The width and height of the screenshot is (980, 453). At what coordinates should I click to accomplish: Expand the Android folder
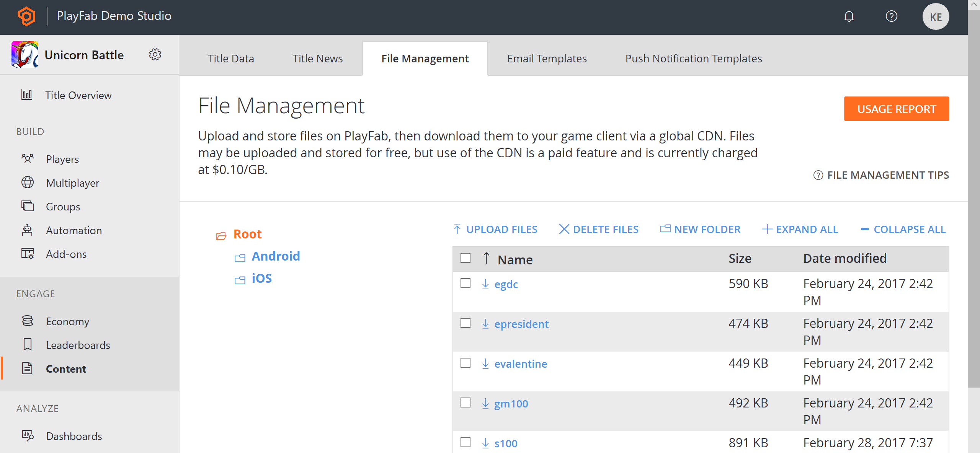[276, 256]
